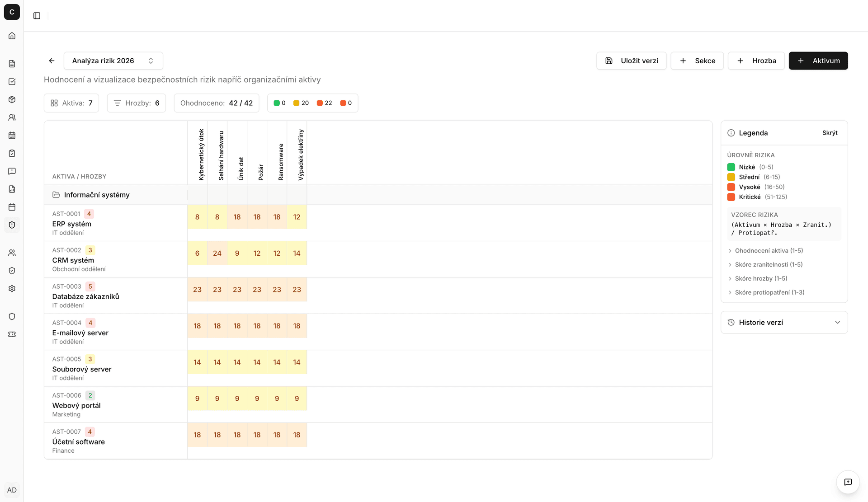Image resolution: width=868 pixels, height=502 pixels.
Task: Expand Ohodnocení aktiva (1-5) details
Action: pos(768,250)
